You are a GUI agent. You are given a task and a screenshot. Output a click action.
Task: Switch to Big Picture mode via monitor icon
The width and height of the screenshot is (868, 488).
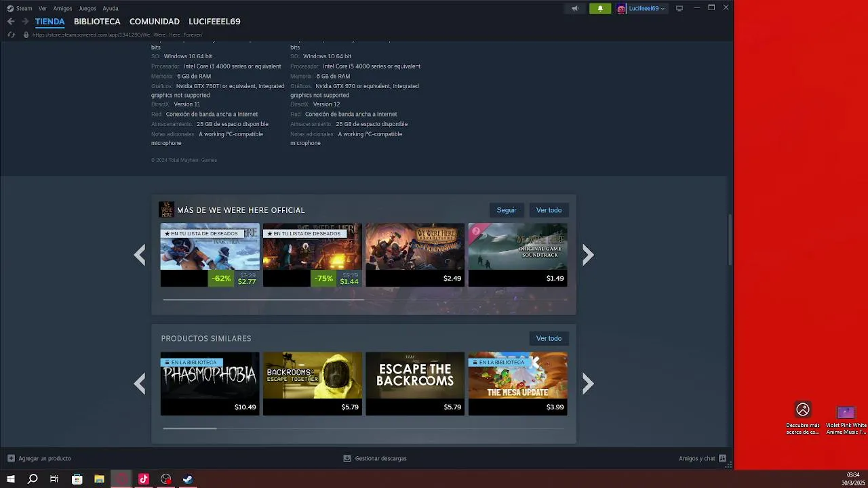(679, 9)
